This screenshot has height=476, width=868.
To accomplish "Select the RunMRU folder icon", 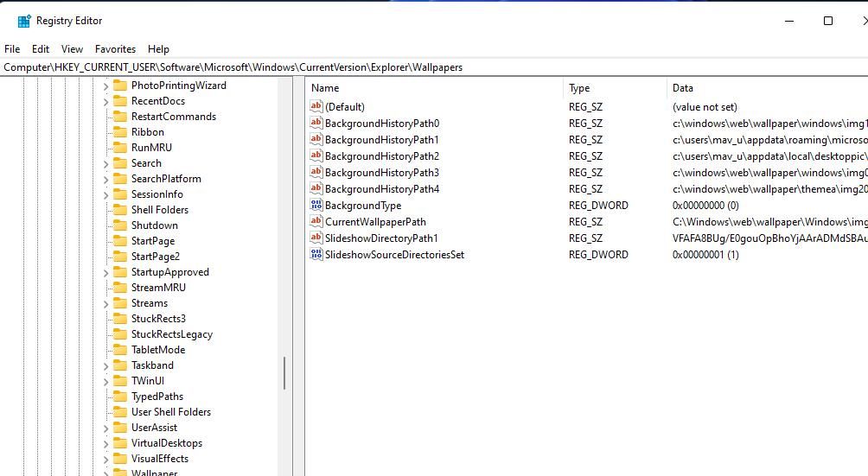I will [x=120, y=147].
